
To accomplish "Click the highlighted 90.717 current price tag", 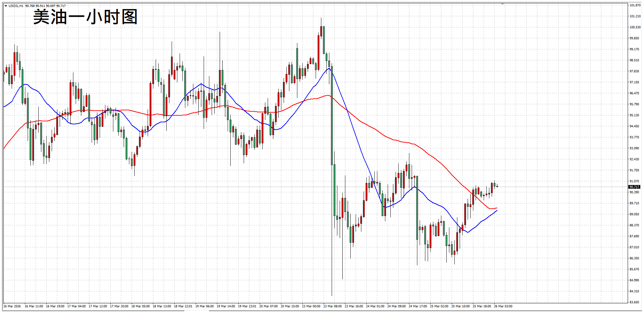I will click(x=634, y=187).
